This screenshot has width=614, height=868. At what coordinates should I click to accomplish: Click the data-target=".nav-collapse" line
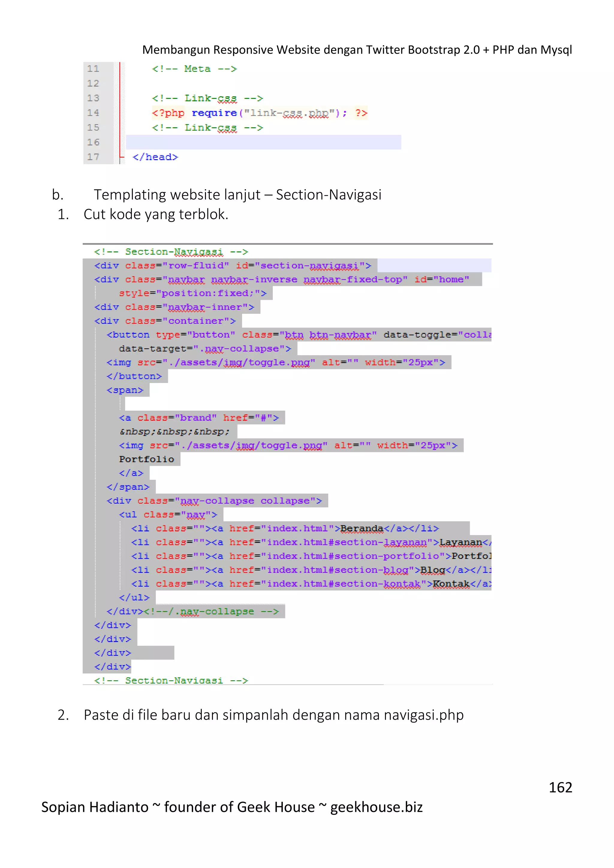205,349
